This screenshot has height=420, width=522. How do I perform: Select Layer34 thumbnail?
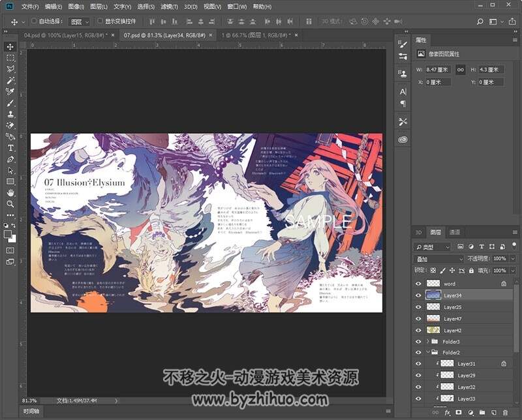point(433,295)
